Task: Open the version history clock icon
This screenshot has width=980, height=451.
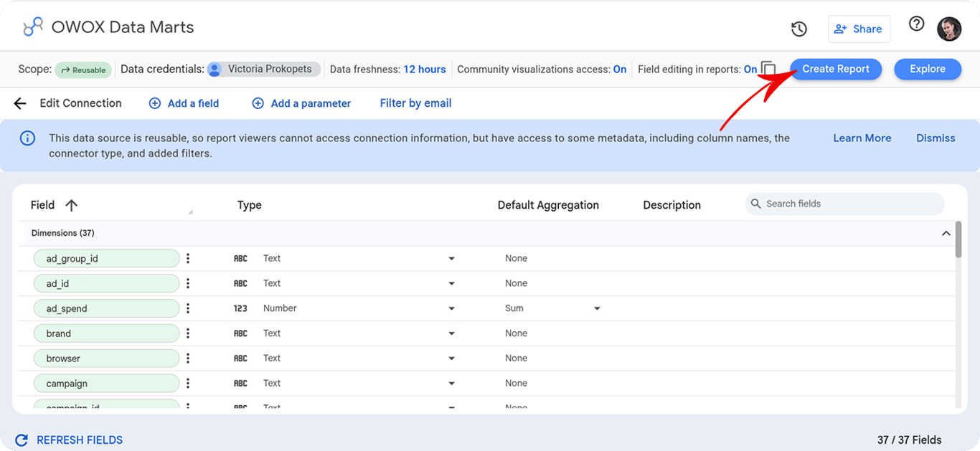Action: [798, 29]
